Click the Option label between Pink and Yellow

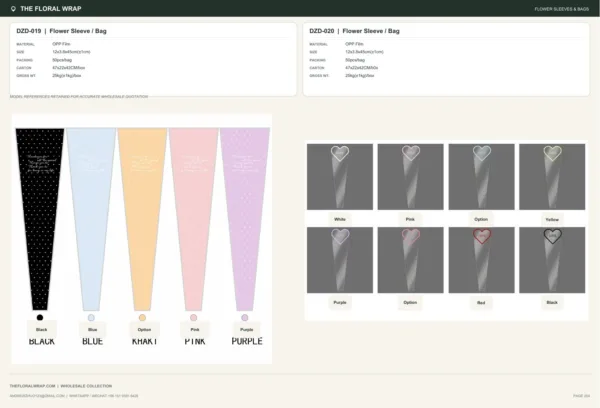(x=481, y=219)
